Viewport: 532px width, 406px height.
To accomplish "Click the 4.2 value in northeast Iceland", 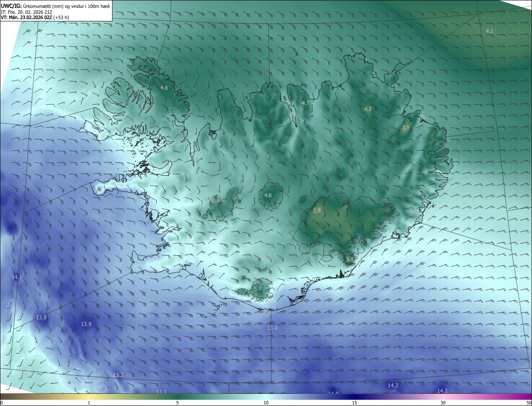I will click(x=367, y=109).
